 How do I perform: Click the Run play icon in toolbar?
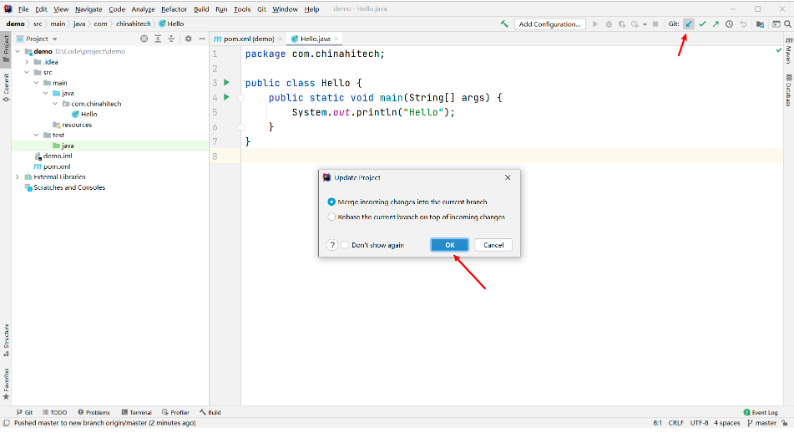(x=596, y=24)
